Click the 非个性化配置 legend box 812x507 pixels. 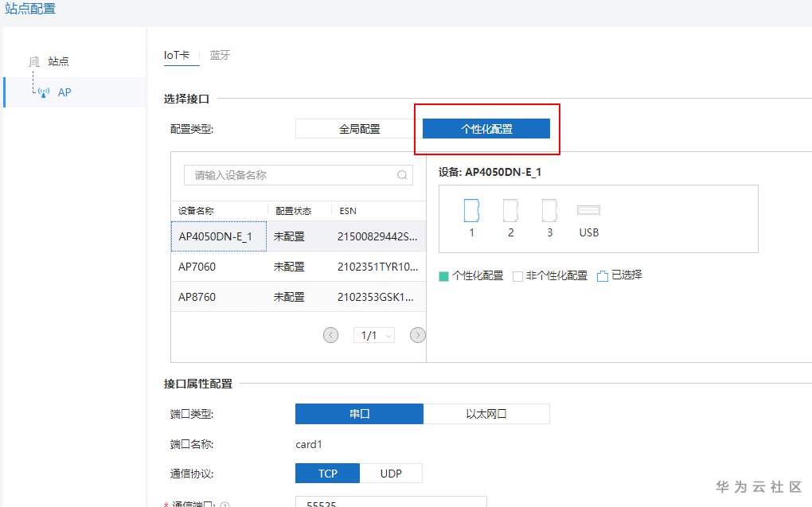click(517, 276)
